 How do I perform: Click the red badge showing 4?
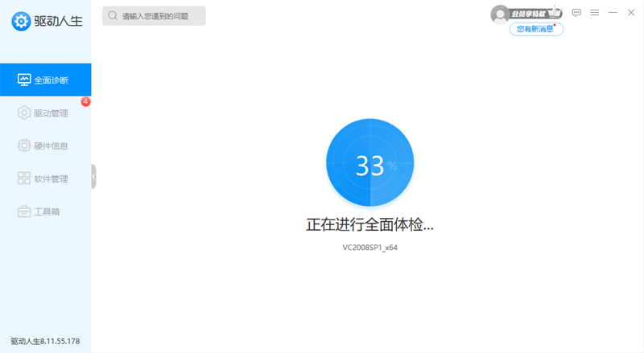point(85,102)
